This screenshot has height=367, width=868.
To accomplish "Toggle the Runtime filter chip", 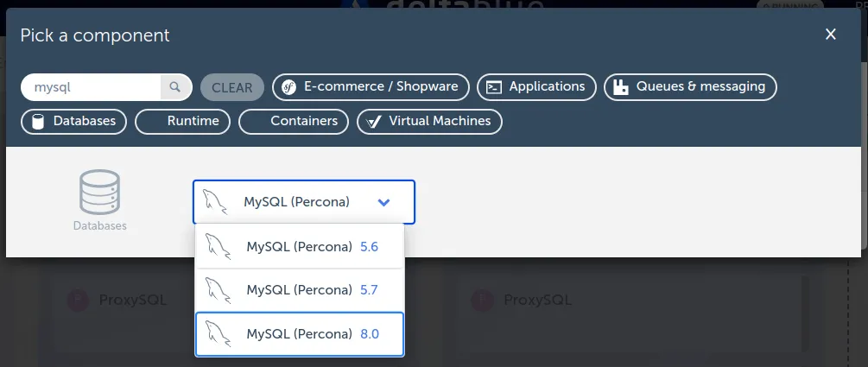I will click(183, 122).
